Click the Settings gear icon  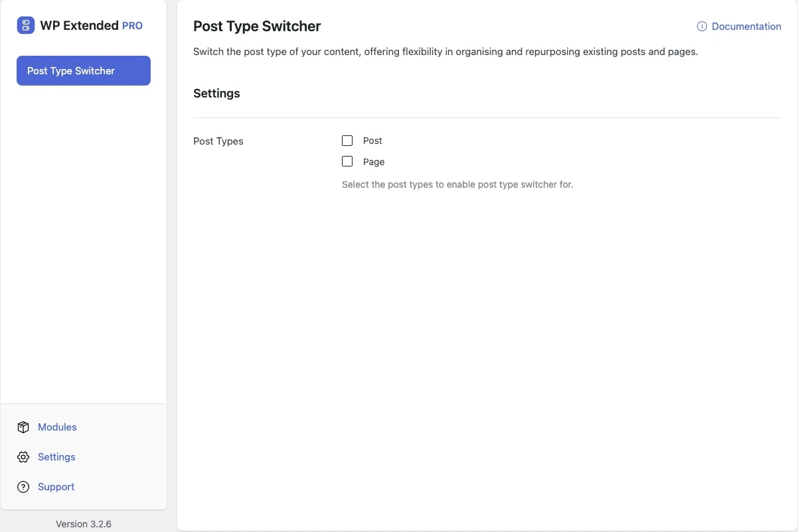pyautogui.click(x=23, y=457)
